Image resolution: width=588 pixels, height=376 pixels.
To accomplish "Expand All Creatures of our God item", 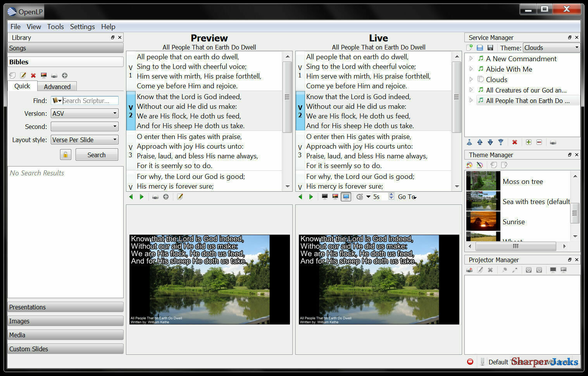I will click(471, 90).
